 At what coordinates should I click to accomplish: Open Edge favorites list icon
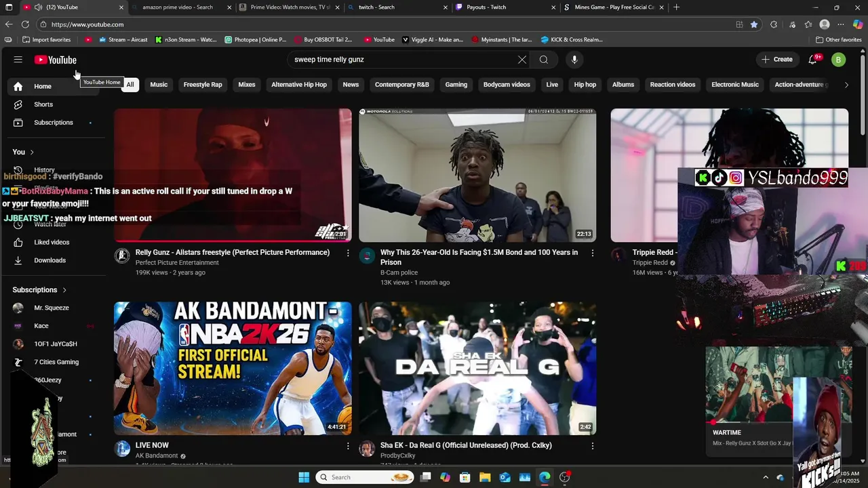click(x=808, y=24)
